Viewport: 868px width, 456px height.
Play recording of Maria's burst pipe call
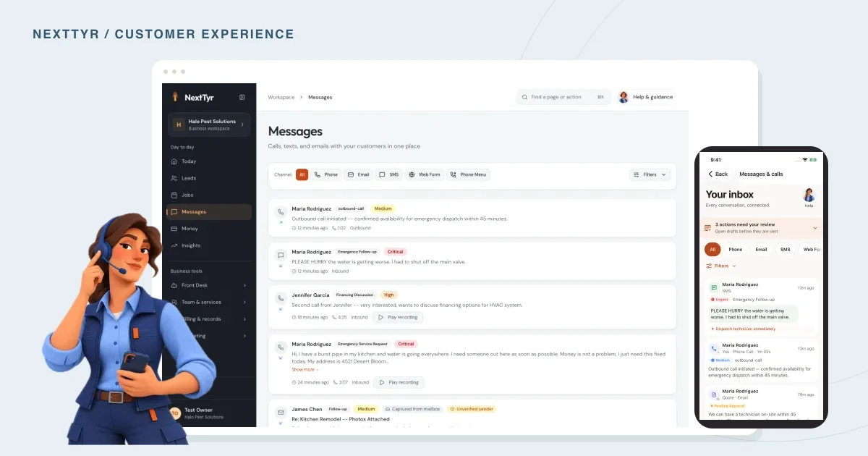point(399,382)
